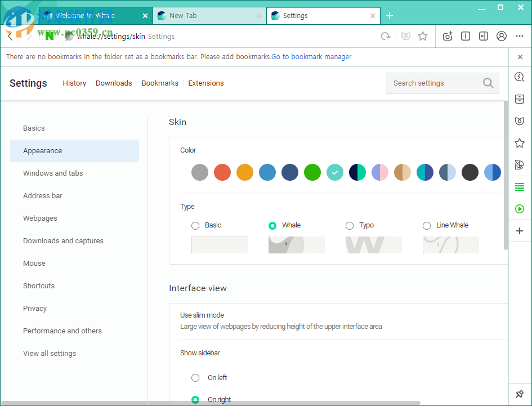Click the reload page icon in the address bar
Screen dimensions: 532x406
[x=386, y=35]
